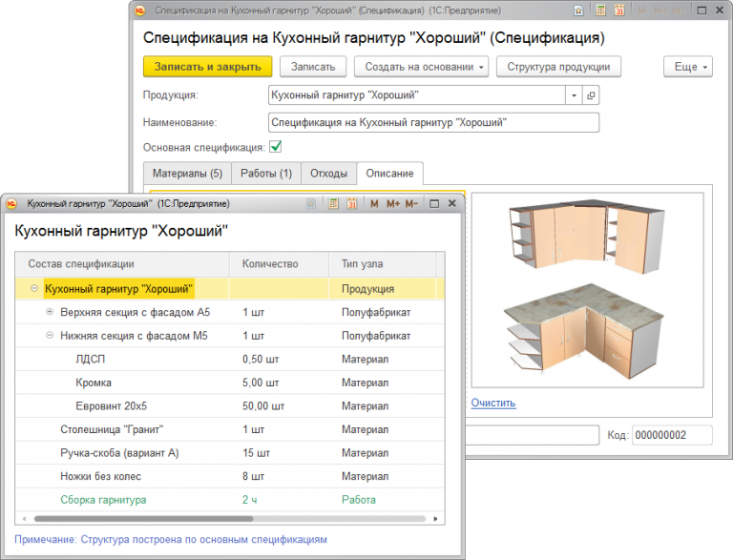The height and width of the screenshot is (560, 733).
Task: Expand Верхняя секция с фасадом А5 node
Action: click(x=50, y=312)
